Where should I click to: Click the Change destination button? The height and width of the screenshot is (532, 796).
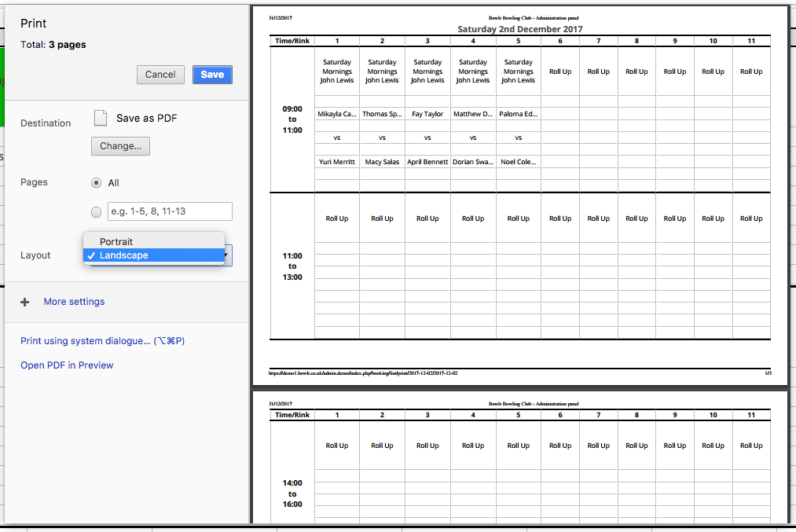coord(120,146)
